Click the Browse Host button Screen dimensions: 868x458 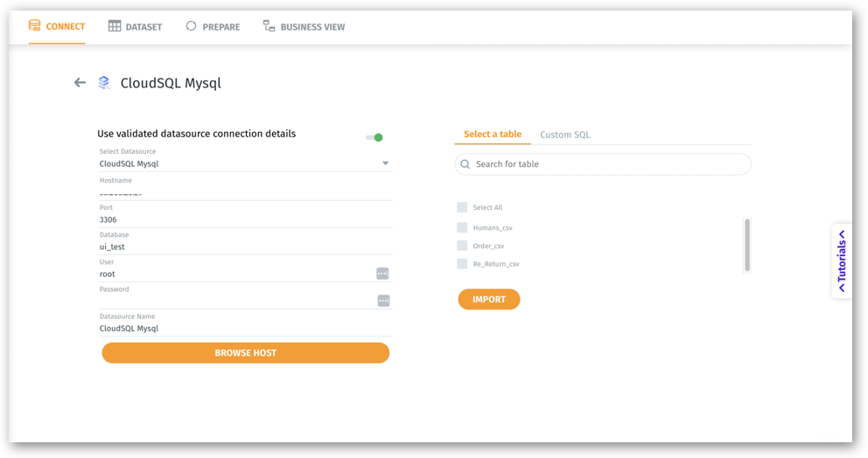click(x=245, y=353)
